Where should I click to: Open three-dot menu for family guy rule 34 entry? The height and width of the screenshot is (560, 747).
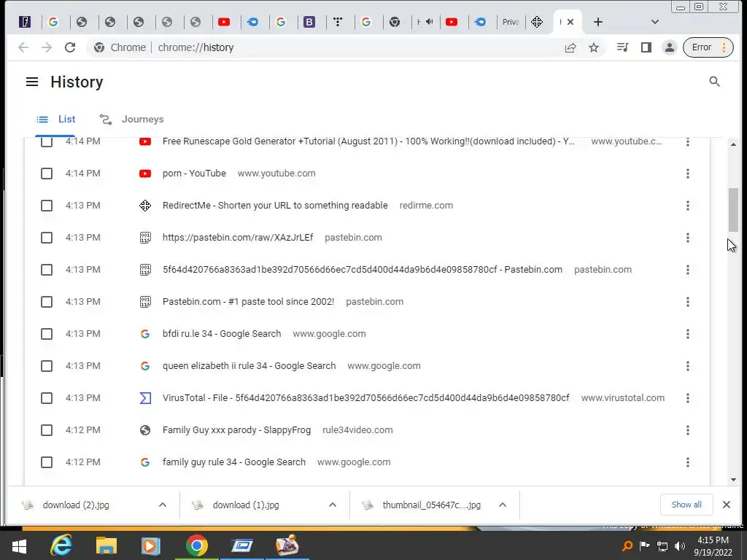point(687,462)
